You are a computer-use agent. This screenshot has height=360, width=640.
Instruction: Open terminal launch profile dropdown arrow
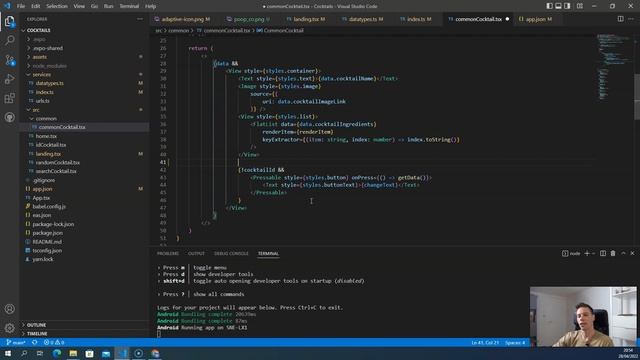(x=594, y=253)
